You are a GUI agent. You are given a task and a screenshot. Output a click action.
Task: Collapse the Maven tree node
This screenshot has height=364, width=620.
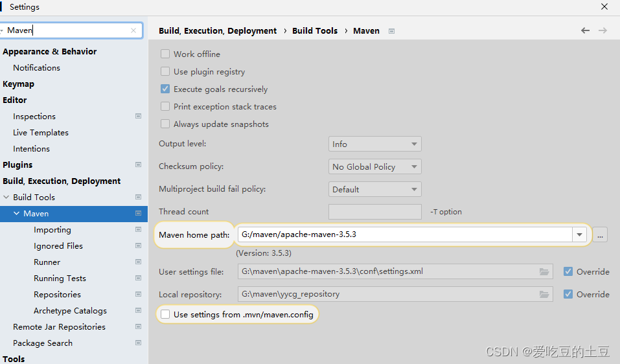17,213
